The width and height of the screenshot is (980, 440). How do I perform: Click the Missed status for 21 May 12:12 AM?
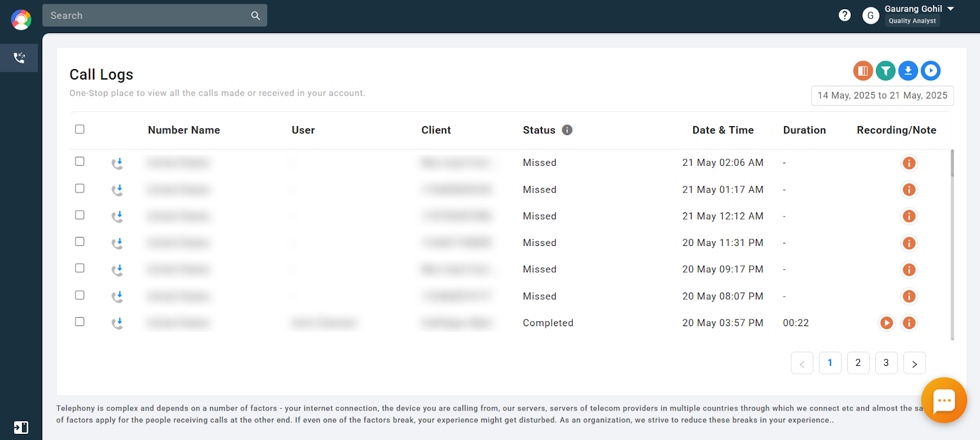(x=540, y=216)
